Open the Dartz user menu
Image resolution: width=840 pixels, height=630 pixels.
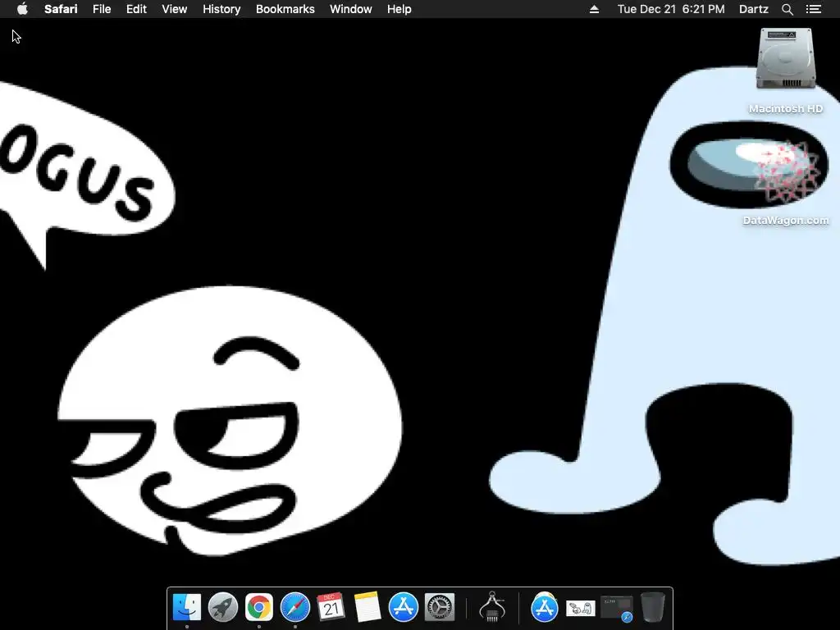click(x=753, y=9)
